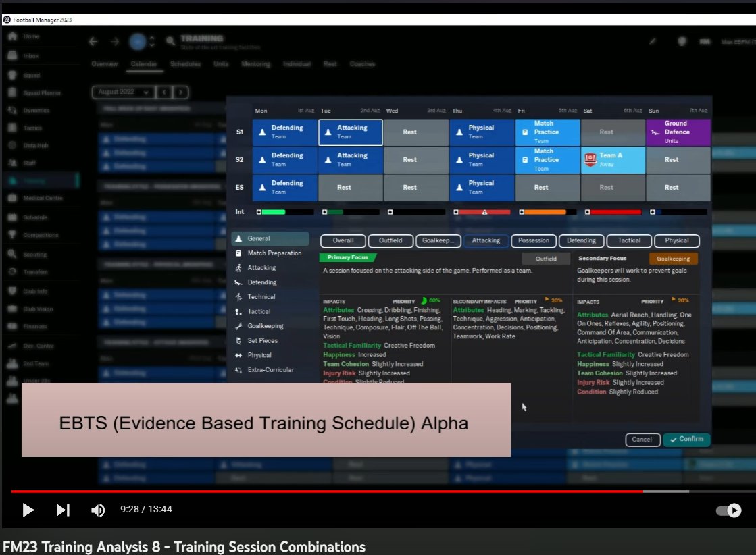Select Thursday ES Physical session

pos(482,188)
